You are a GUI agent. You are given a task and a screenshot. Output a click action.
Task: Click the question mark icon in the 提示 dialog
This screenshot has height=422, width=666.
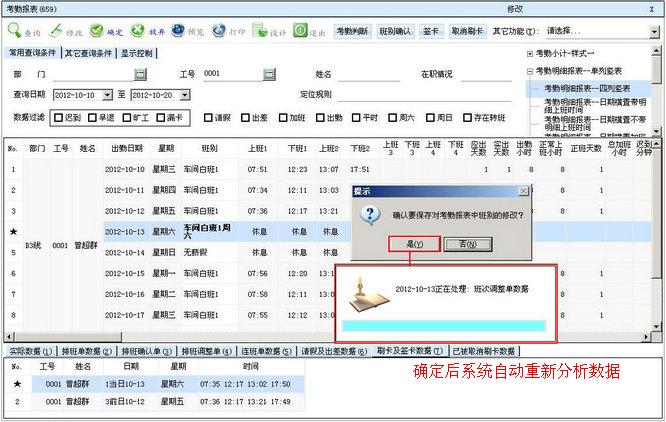370,215
